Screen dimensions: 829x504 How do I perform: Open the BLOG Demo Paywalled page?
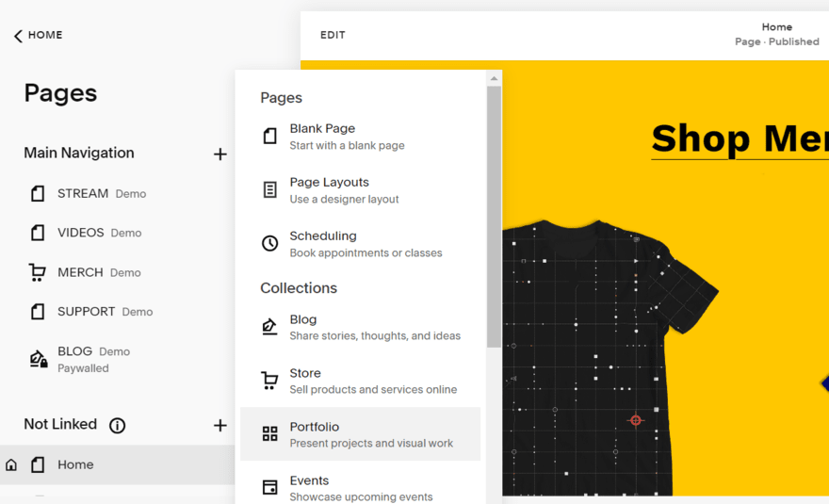118,359
